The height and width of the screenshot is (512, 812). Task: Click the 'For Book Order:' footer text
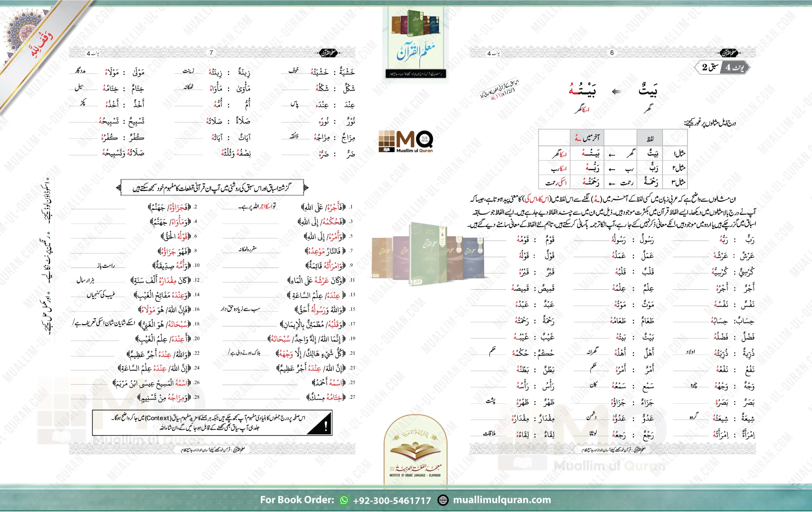(x=297, y=500)
